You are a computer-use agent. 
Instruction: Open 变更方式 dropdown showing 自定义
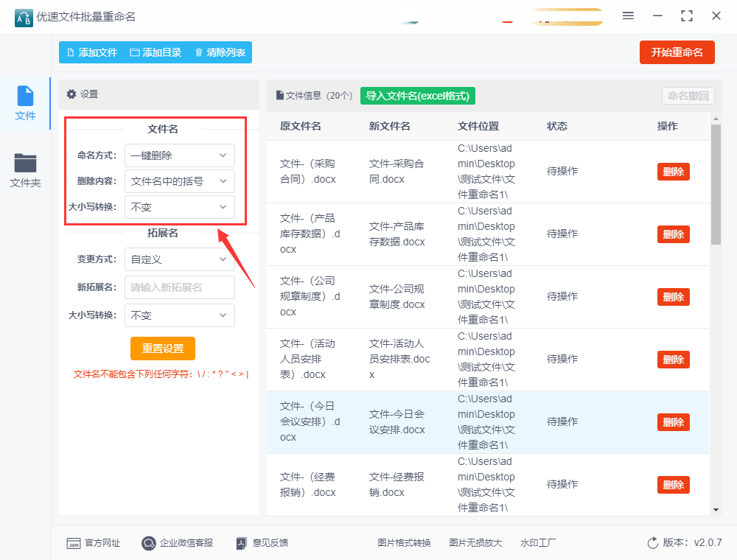[x=180, y=259]
